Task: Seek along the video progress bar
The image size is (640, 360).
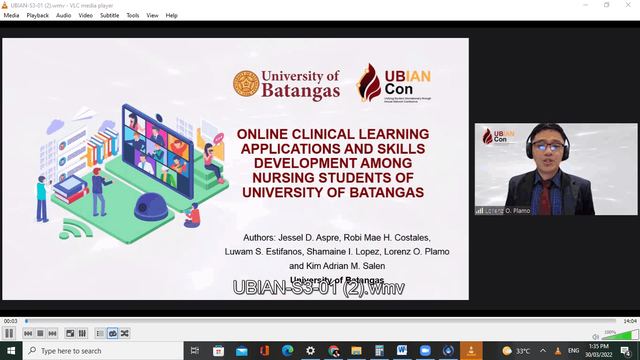Action: [320, 321]
